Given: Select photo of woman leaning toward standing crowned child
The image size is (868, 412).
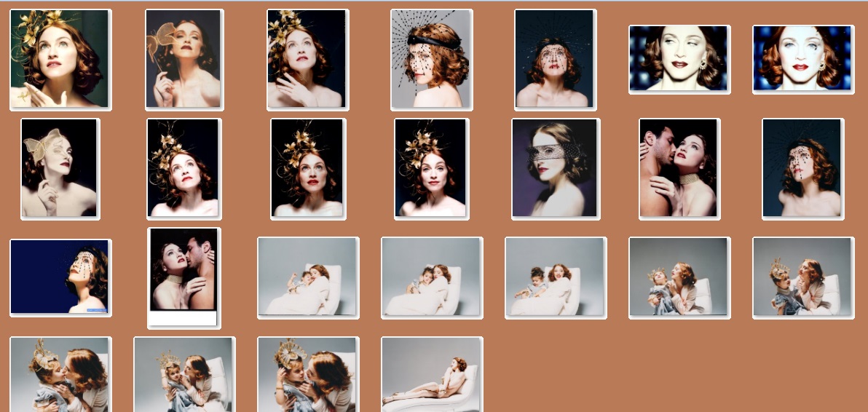Looking at the screenshot, I should point(802,277).
